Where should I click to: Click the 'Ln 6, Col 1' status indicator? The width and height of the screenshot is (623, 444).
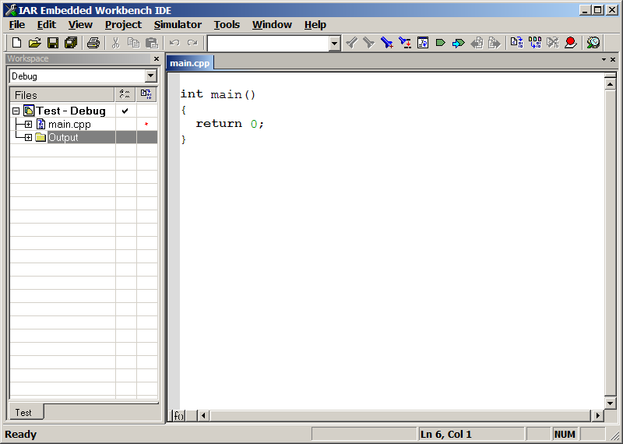(x=471, y=434)
